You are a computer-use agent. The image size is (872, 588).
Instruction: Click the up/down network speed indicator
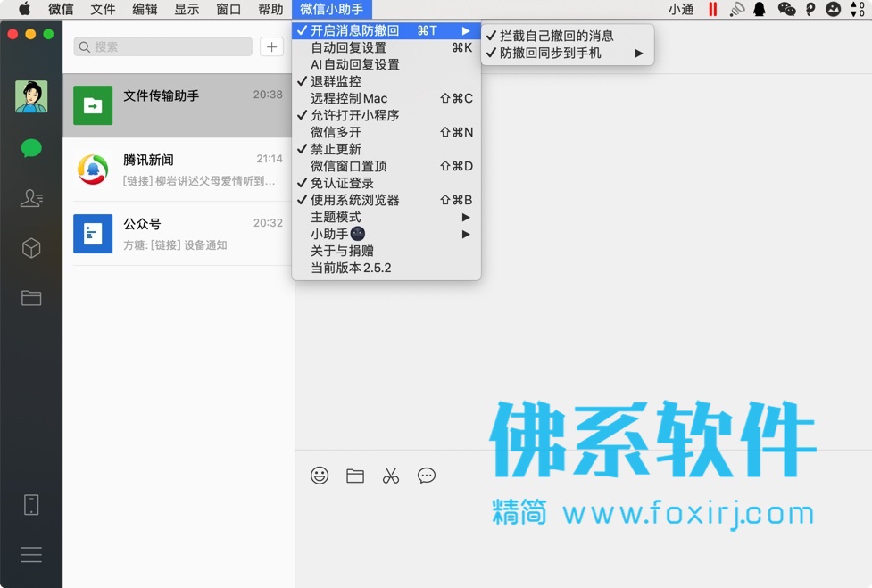click(x=858, y=9)
